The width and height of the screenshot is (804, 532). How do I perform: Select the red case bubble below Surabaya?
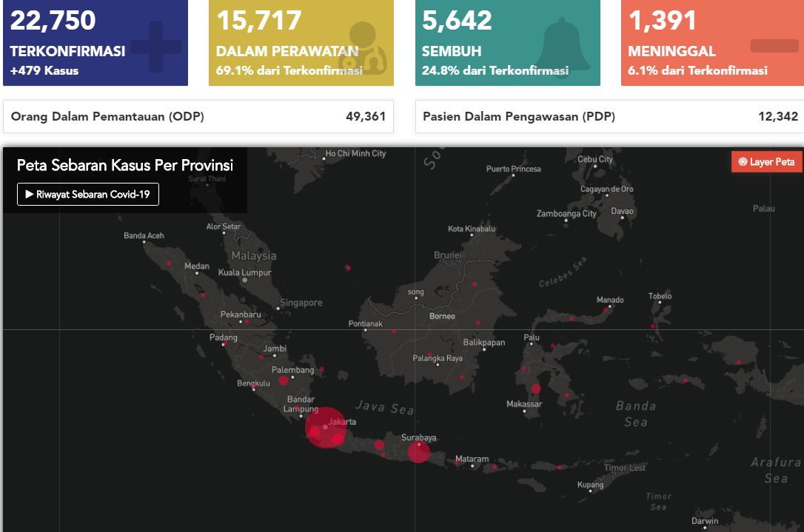tap(418, 452)
